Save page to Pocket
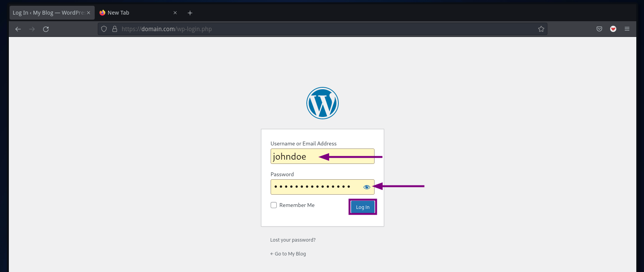644x272 pixels. click(599, 29)
